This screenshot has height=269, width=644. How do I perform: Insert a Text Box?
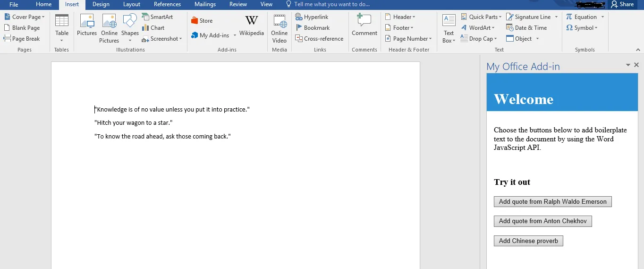pyautogui.click(x=449, y=28)
